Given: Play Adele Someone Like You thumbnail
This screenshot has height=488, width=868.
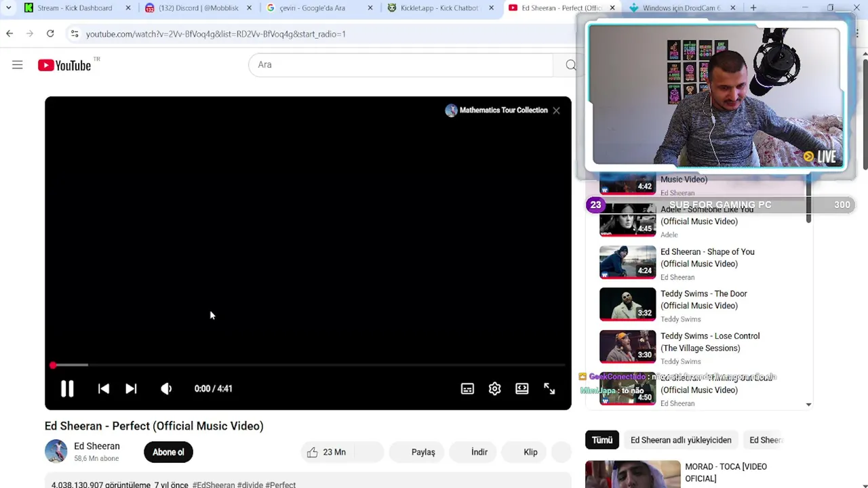Looking at the screenshot, I should pos(627,220).
